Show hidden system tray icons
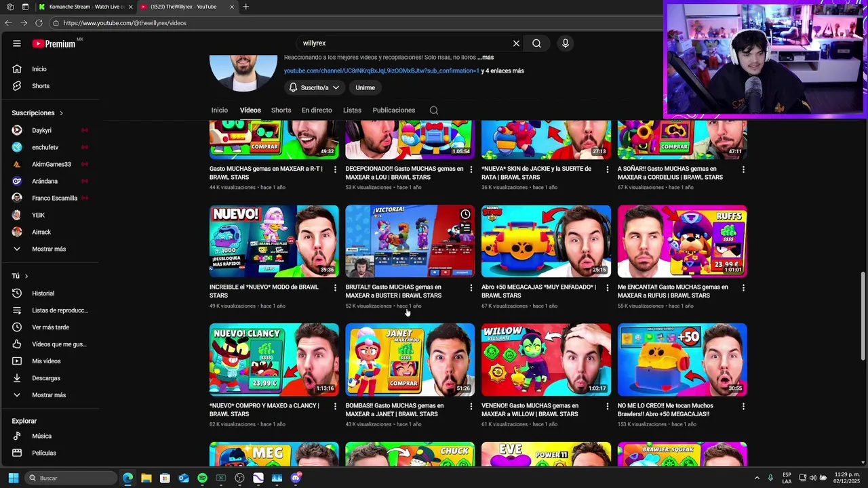This screenshot has width=868, height=488. [757, 478]
